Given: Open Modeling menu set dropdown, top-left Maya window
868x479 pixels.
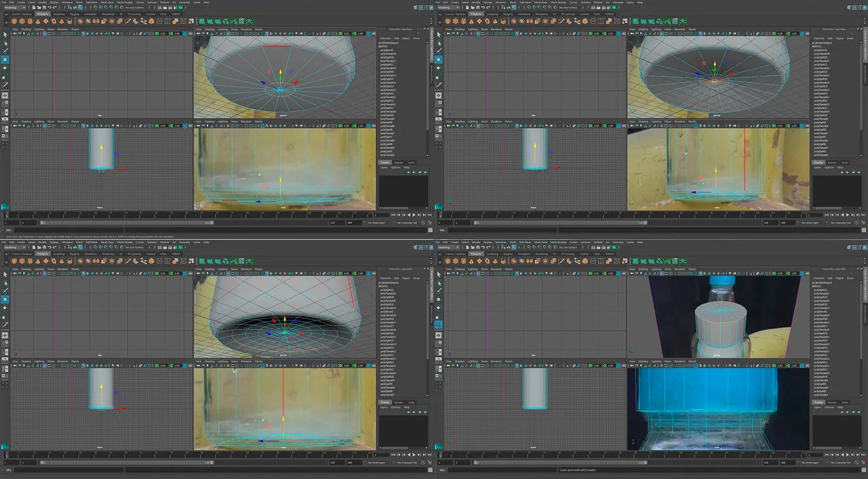Looking at the screenshot, I should [x=15, y=7].
